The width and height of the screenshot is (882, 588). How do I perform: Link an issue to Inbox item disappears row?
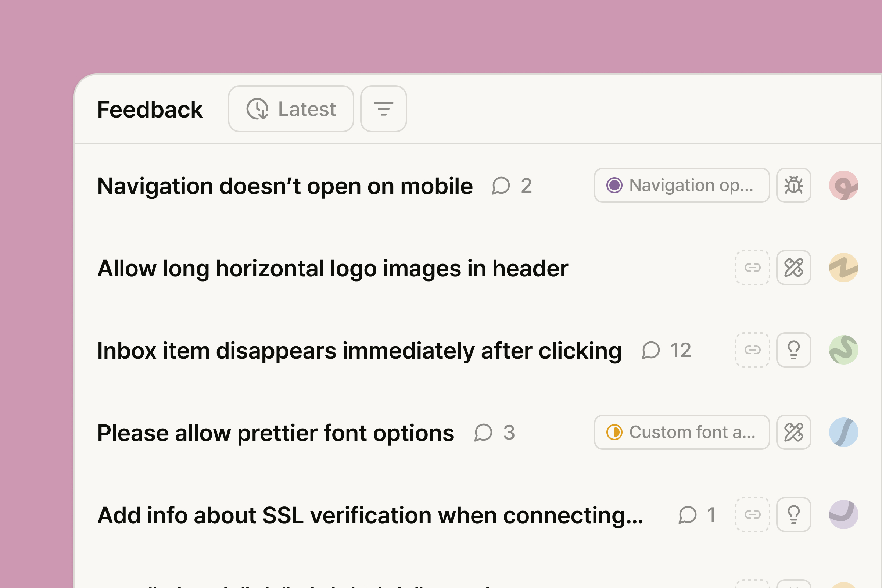pos(752,350)
